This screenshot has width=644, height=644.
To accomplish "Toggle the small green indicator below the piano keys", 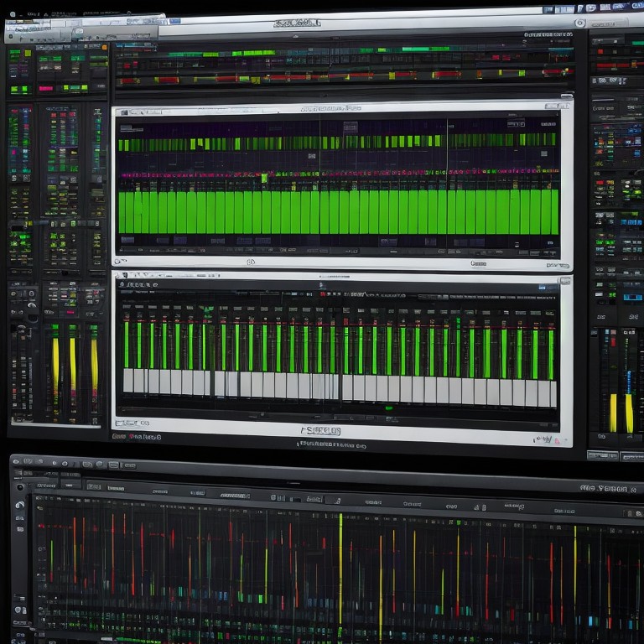I will coord(388,408).
